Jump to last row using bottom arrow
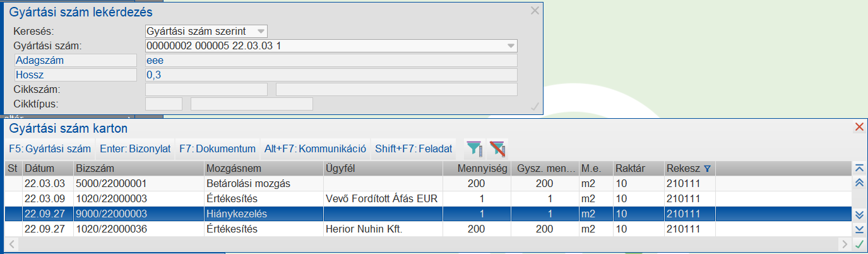 (x=859, y=229)
